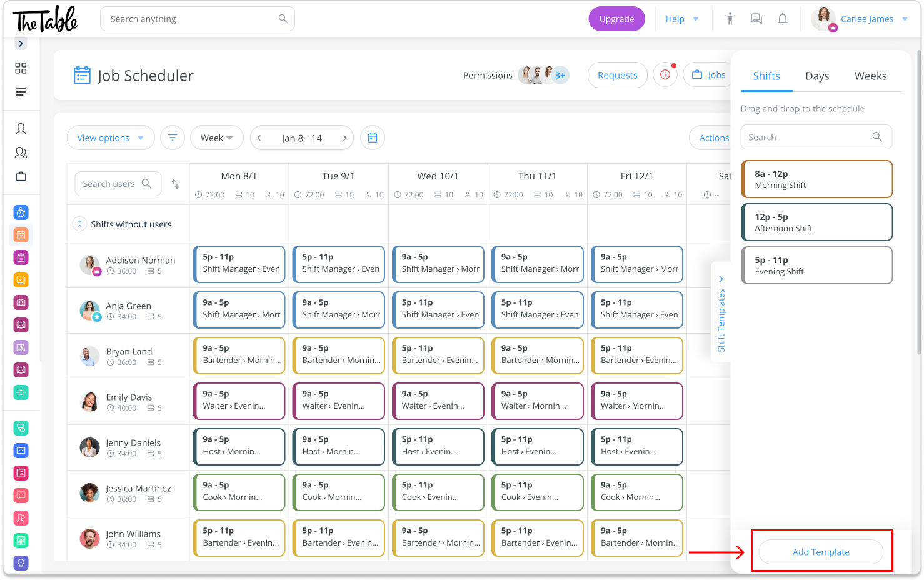Select the time clock stopwatch icon in the sidebar
924x580 pixels.
pos(21,212)
